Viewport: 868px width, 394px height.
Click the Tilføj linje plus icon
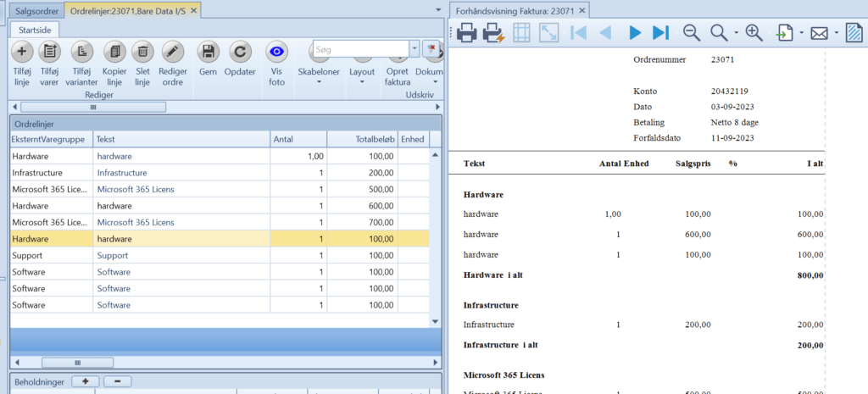coord(22,52)
